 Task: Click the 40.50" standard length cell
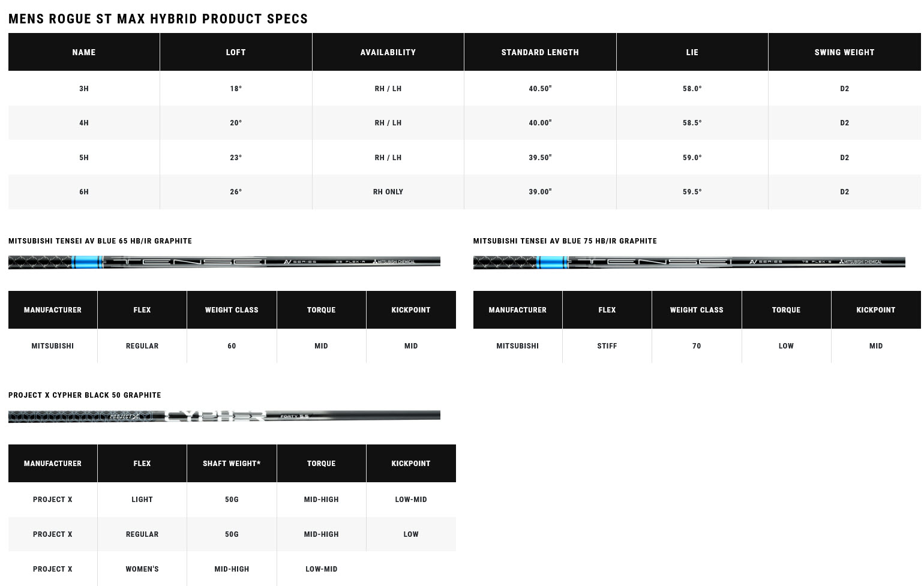540,89
